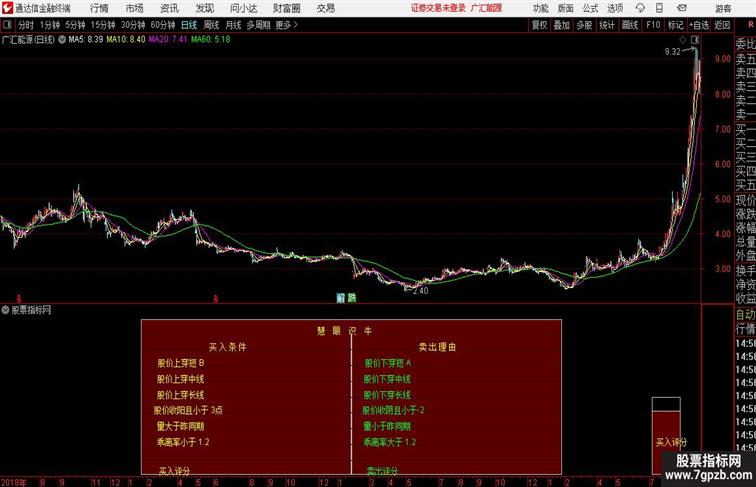Open the 版面 menu
Image resolution: width=756 pixels, height=487 pixels.
[566, 8]
